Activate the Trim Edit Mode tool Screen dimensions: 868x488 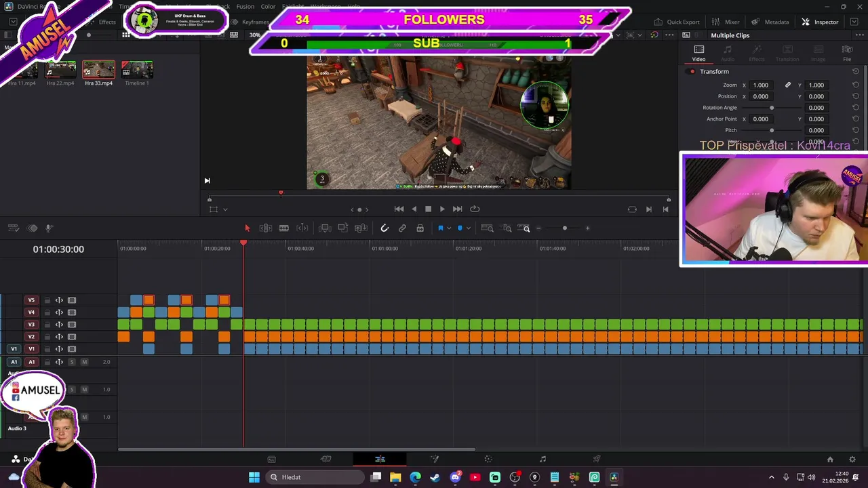point(266,228)
